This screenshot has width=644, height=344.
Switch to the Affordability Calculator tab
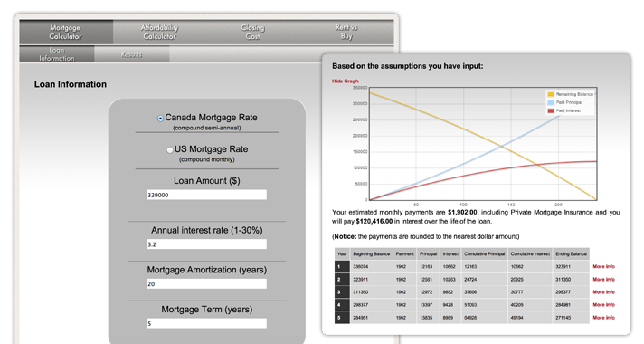coord(159,32)
